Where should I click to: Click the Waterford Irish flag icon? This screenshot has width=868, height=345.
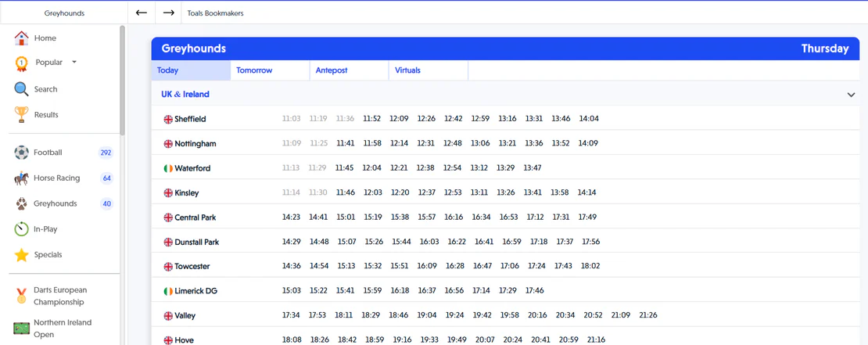[168, 168]
